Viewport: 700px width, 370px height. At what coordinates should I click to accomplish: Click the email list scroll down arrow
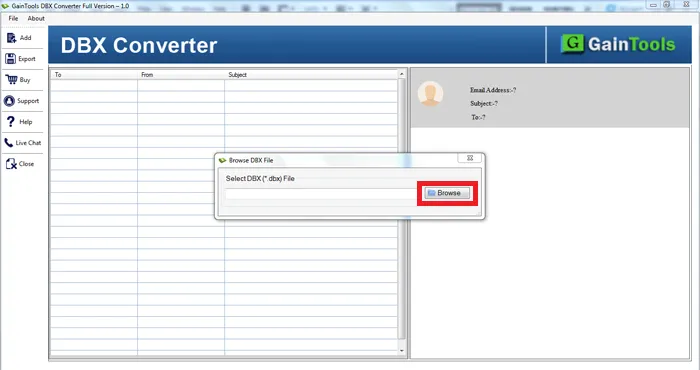coord(401,351)
